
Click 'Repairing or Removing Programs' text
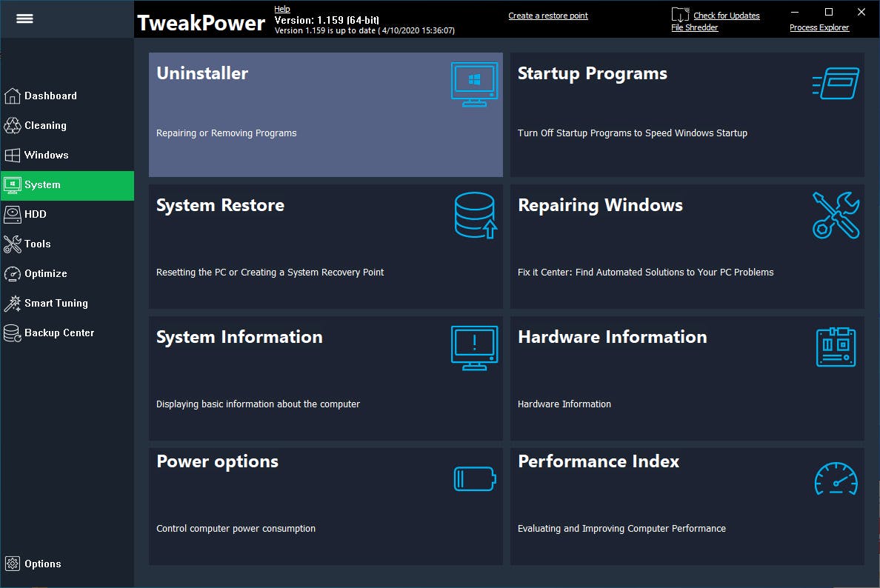pos(226,133)
